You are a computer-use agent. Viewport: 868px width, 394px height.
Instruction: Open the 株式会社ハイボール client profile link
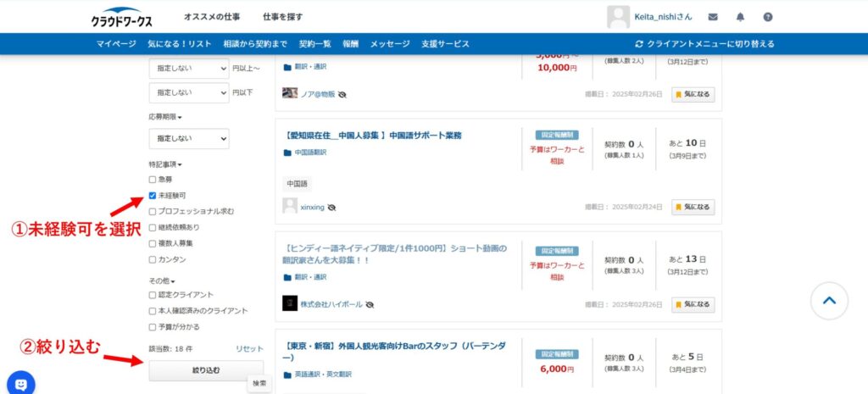pyautogui.click(x=331, y=305)
